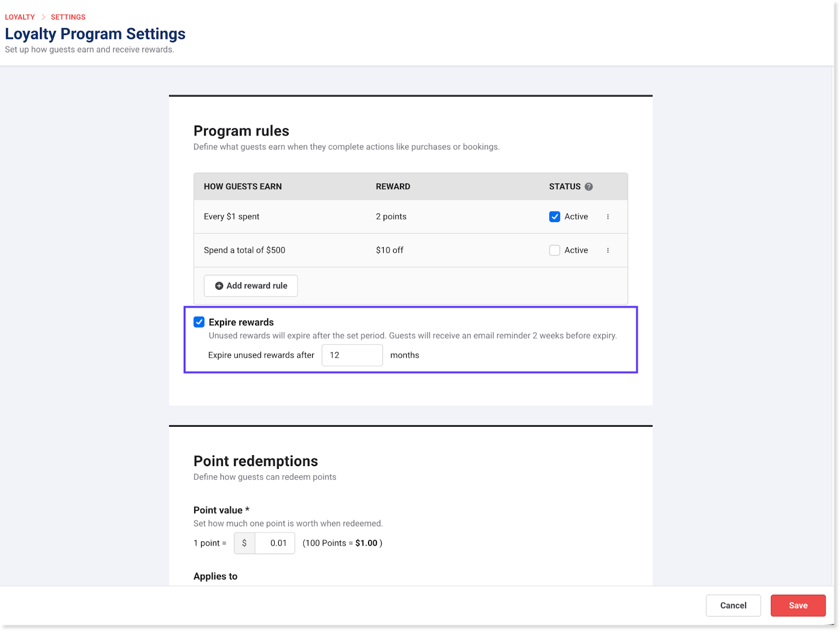Cancel the settings changes
840x631 pixels.
[x=733, y=605]
